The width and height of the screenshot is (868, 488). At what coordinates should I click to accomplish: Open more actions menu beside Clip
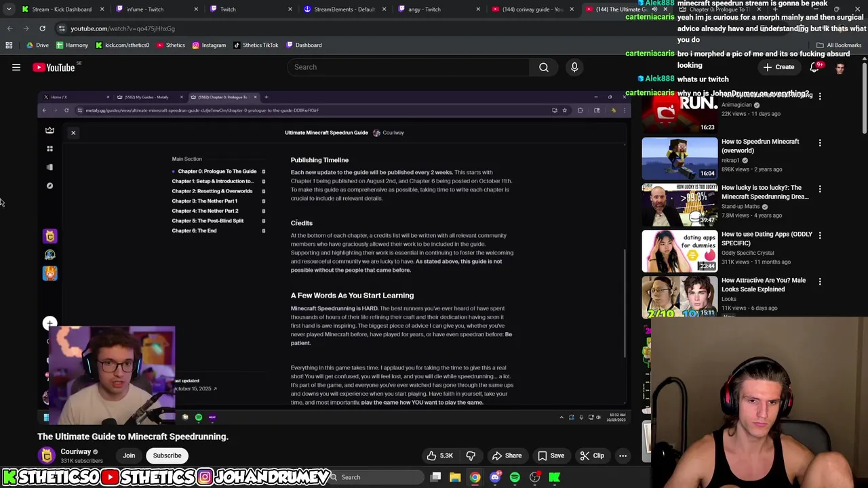(x=623, y=455)
